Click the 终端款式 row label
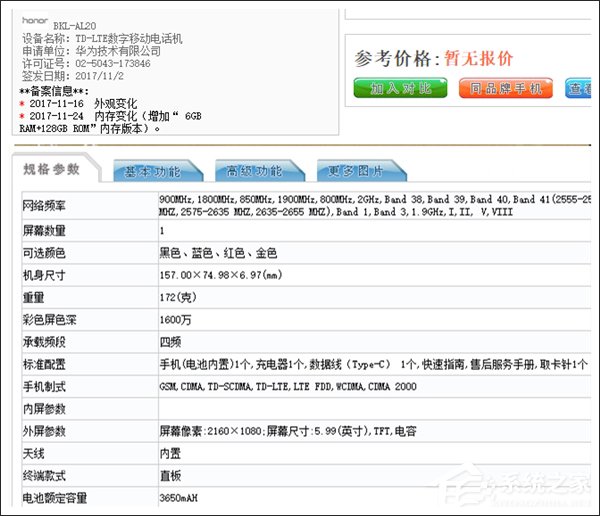The image size is (600, 516). (x=44, y=476)
